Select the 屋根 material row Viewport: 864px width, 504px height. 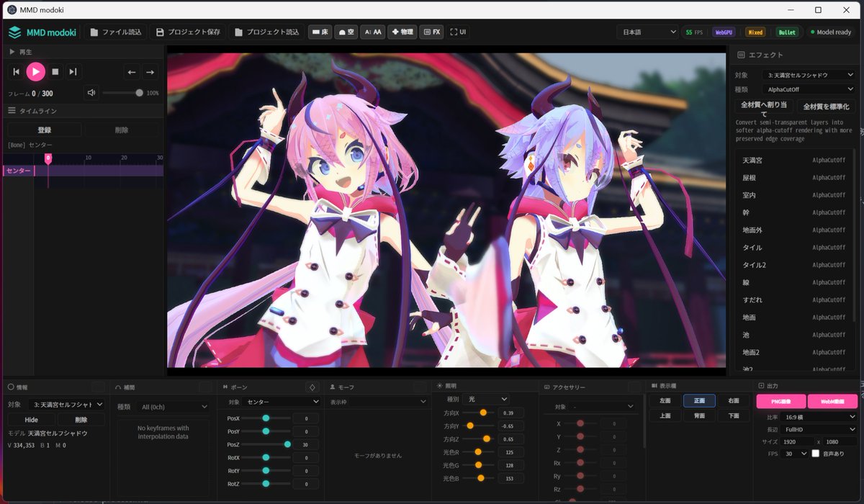point(793,177)
